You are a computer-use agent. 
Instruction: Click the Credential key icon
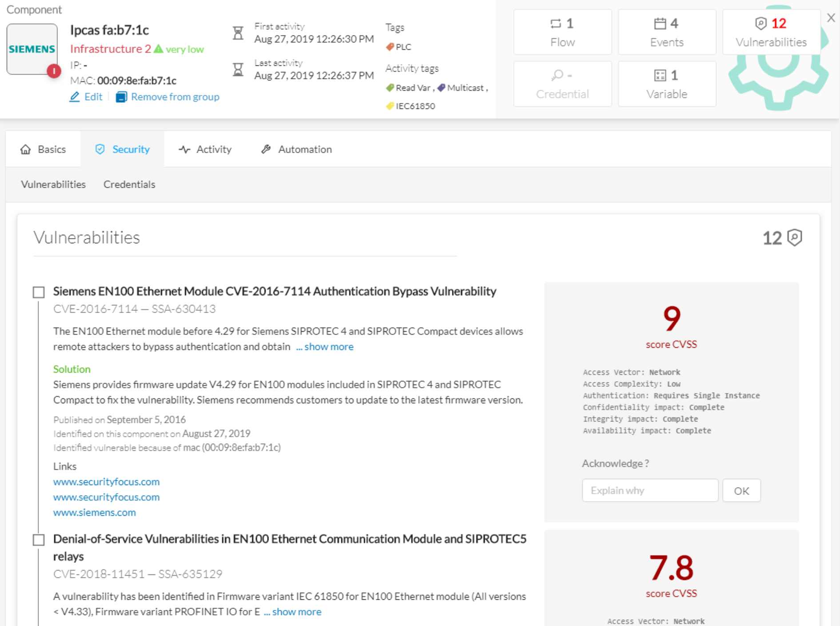click(557, 75)
